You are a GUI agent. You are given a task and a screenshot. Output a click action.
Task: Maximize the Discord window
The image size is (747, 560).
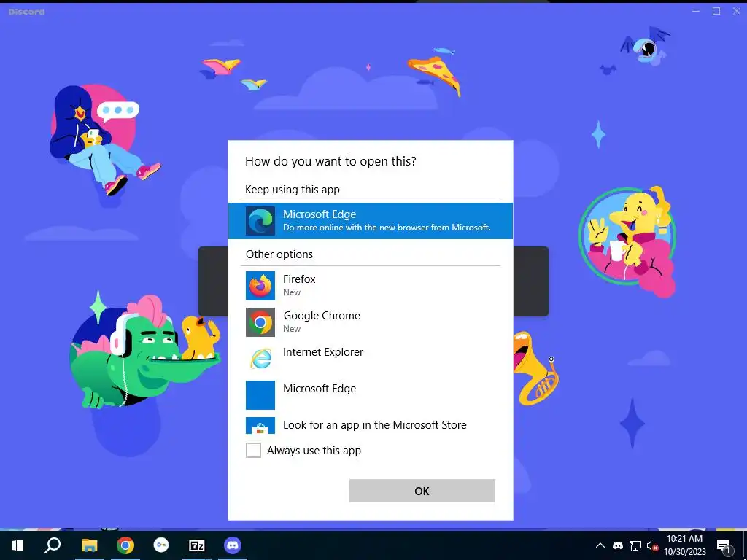[716, 11]
